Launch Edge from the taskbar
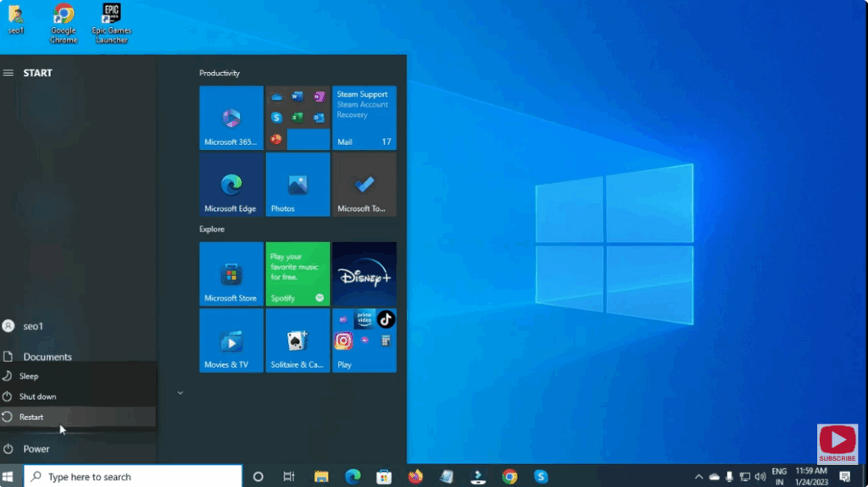Viewport: 868px width, 487px height. coord(353,477)
